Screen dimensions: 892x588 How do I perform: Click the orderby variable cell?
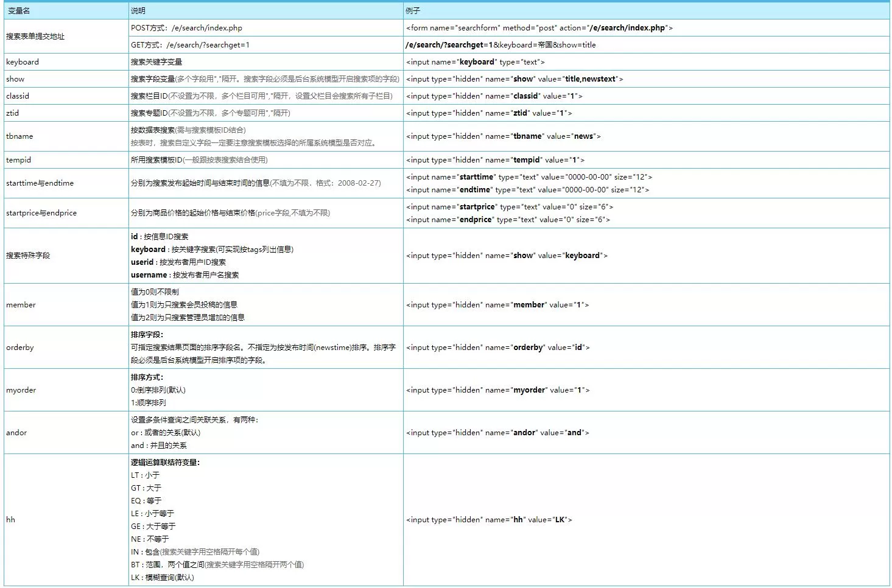(x=66, y=348)
